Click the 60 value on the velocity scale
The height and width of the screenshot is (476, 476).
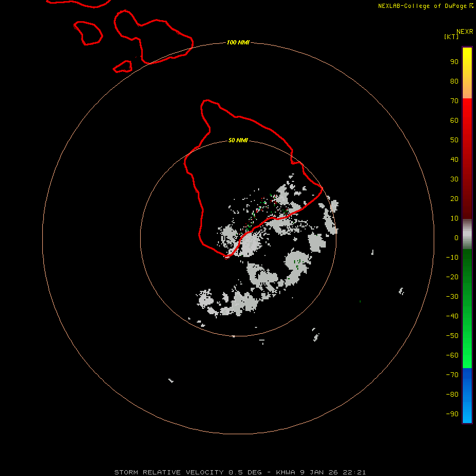(454, 120)
